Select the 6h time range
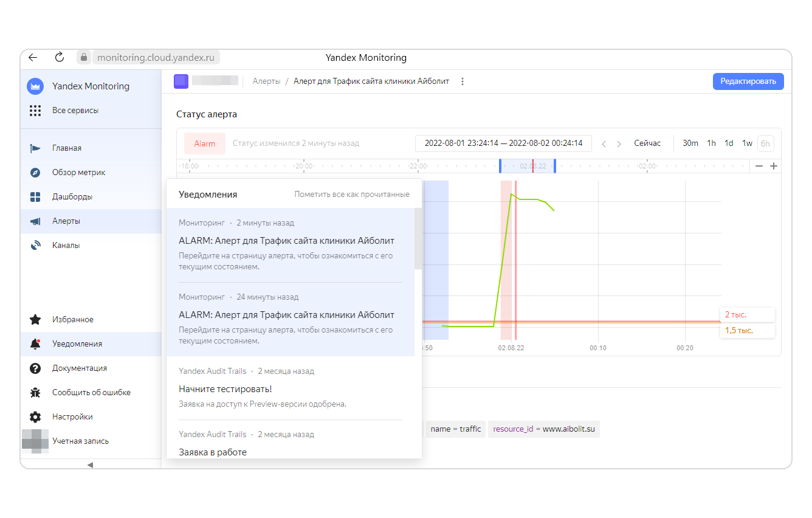Image resolution: width=812 pixels, height=518 pixels. click(765, 143)
